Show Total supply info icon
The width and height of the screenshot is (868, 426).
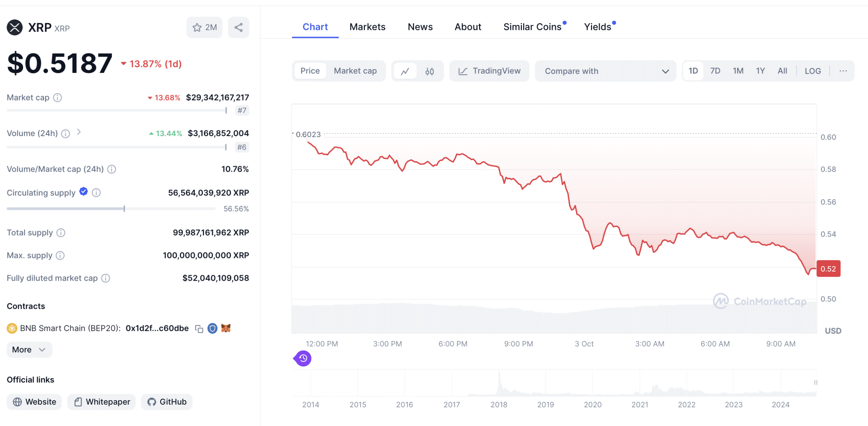pyautogui.click(x=61, y=233)
